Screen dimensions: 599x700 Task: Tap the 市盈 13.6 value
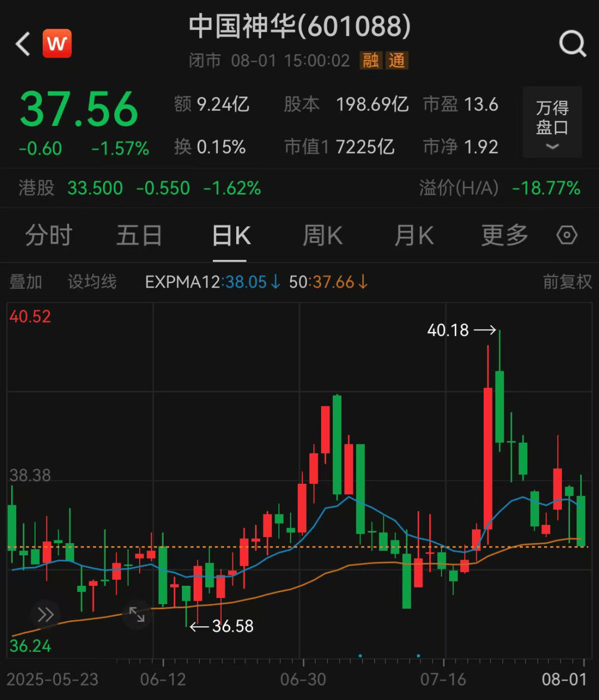tap(460, 104)
